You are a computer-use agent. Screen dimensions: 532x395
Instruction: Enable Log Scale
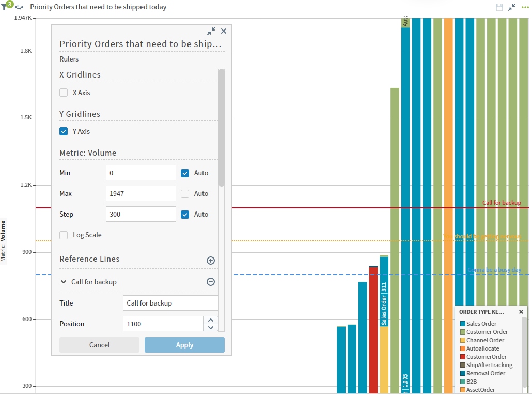coord(64,235)
